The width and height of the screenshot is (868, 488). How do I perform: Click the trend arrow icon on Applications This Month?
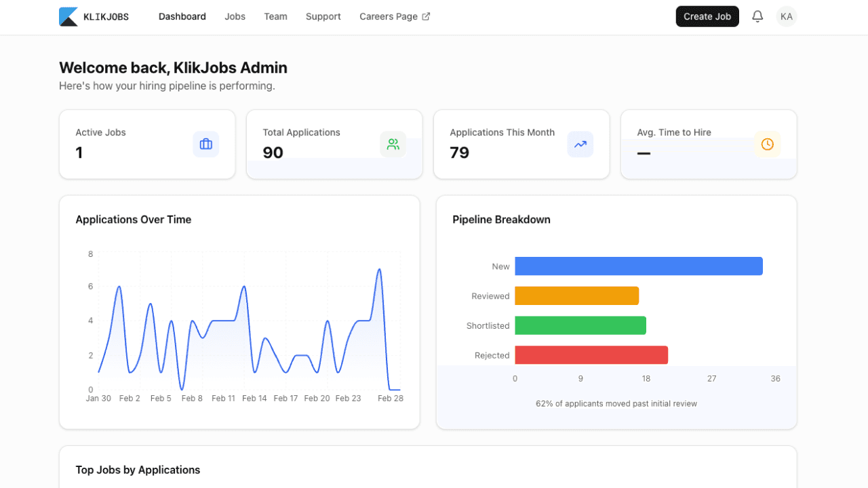pos(580,144)
